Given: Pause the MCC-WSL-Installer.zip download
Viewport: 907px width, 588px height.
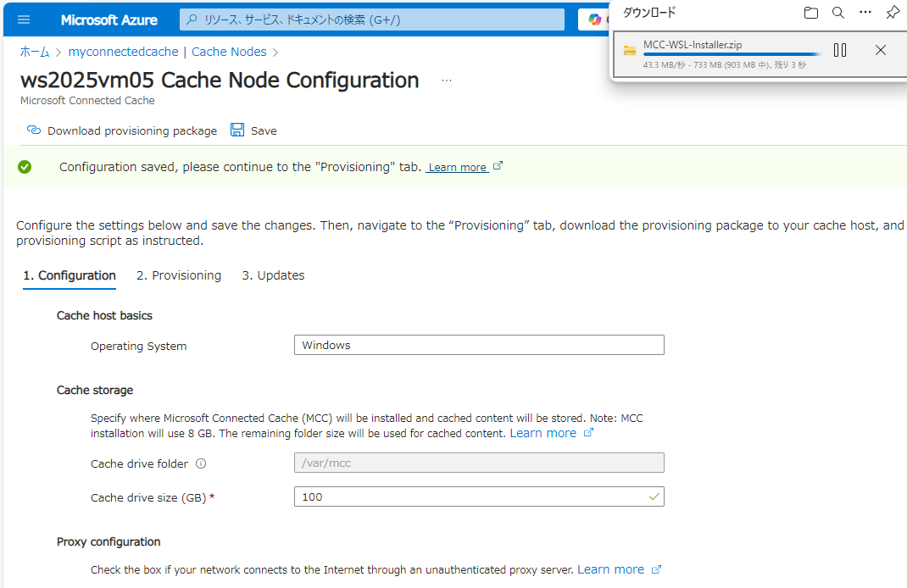Looking at the screenshot, I should [840, 50].
